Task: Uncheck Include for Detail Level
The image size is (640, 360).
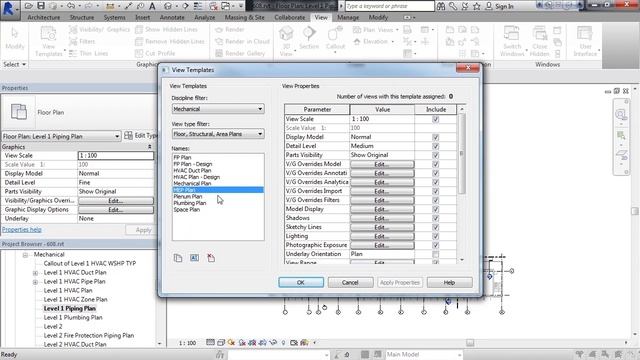Action: (436, 146)
